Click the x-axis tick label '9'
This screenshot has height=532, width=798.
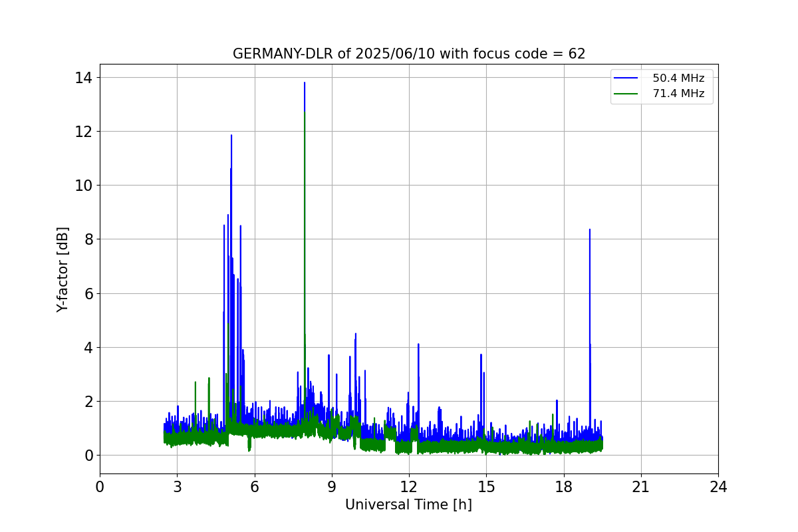coord(332,487)
